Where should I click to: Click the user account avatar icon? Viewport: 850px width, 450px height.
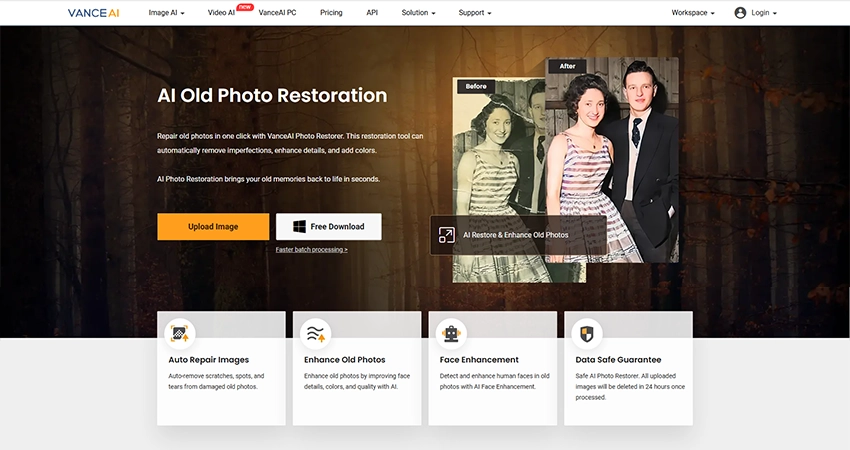[x=740, y=12]
